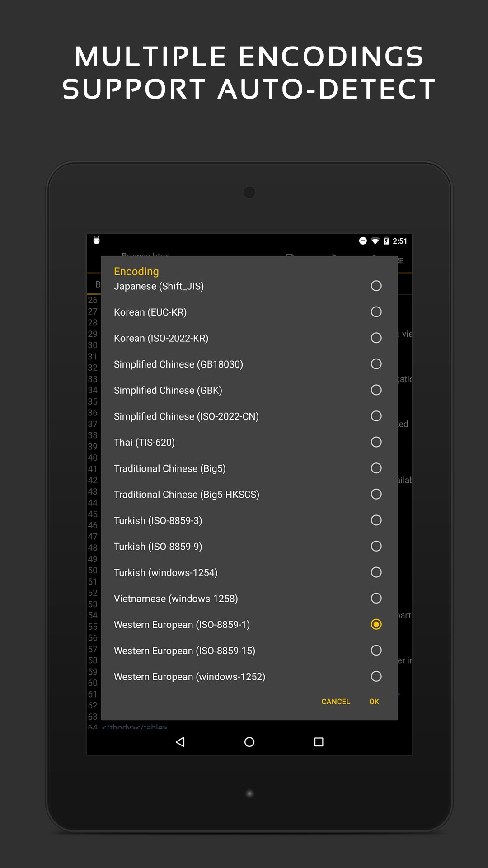Viewport: 488px width, 868px height.
Task: Tap the app notification icon in status bar
Action: (x=96, y=240)
